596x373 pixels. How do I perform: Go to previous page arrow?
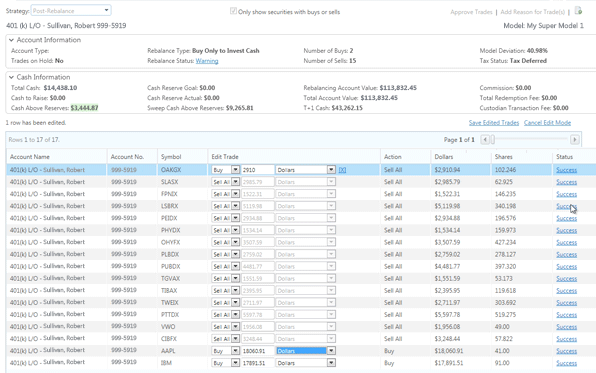484,140
